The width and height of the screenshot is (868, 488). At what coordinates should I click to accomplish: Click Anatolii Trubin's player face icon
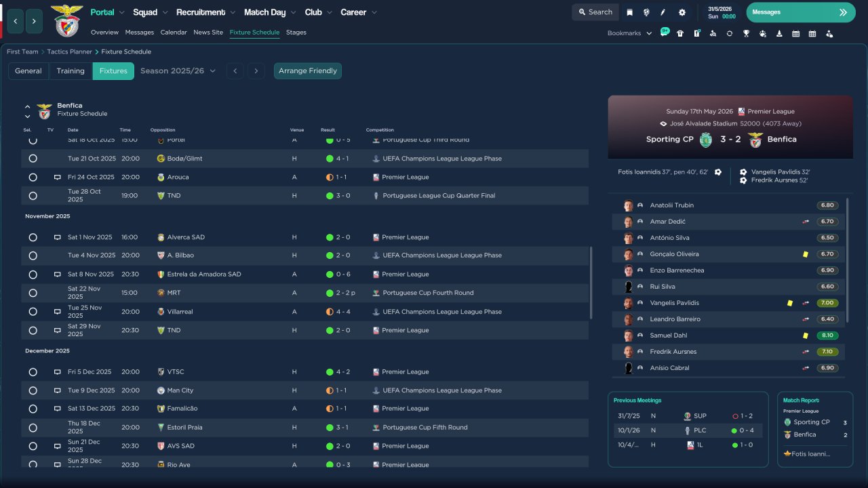click(x=629, y=205)
